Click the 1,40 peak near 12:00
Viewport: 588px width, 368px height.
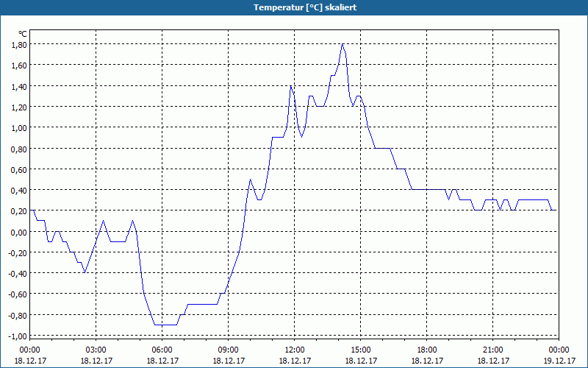(x=290, y=86)
